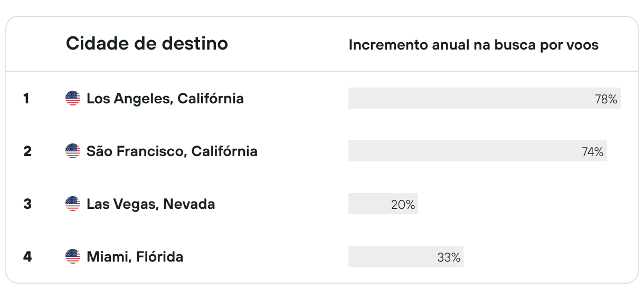
Task: Click the 74% search increase bar
Action: click(478, 151)
